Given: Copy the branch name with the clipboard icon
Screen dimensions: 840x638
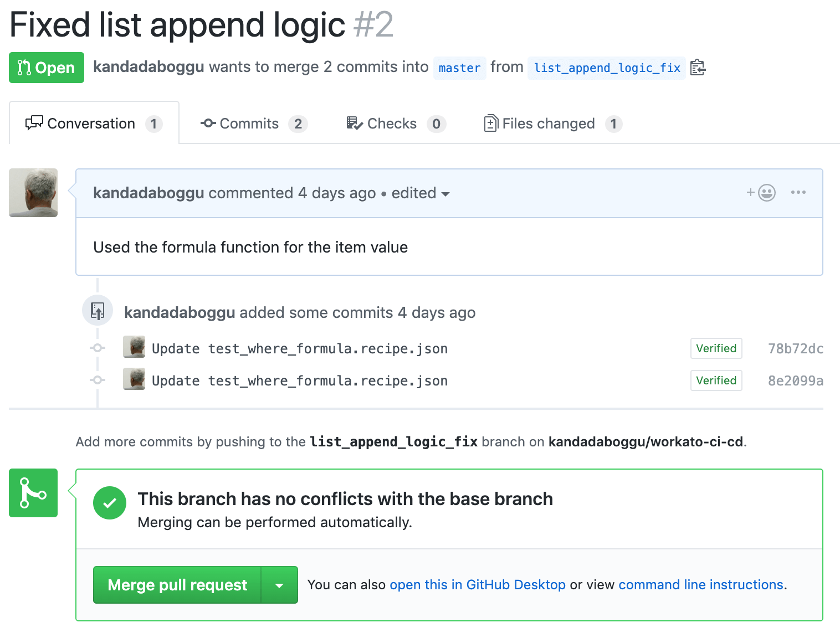Looking at the screenshot, I should [698, 68].
